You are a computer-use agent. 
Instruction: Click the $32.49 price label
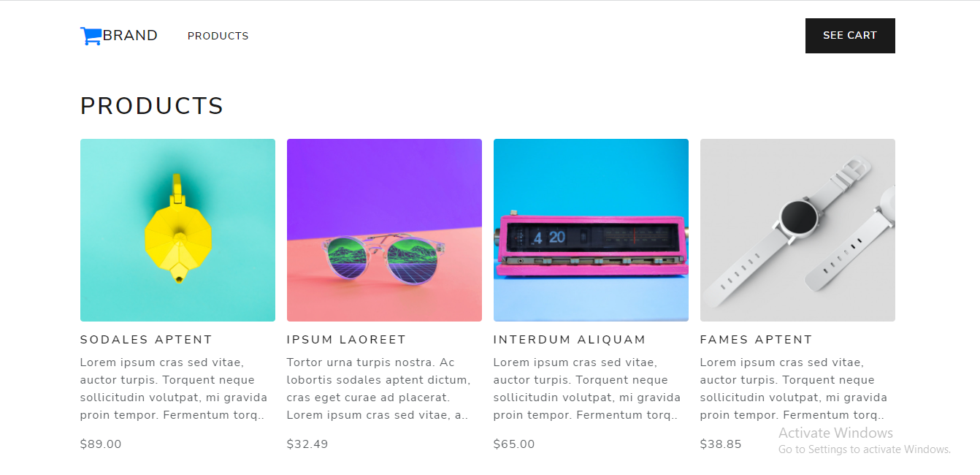click(307, 444)
